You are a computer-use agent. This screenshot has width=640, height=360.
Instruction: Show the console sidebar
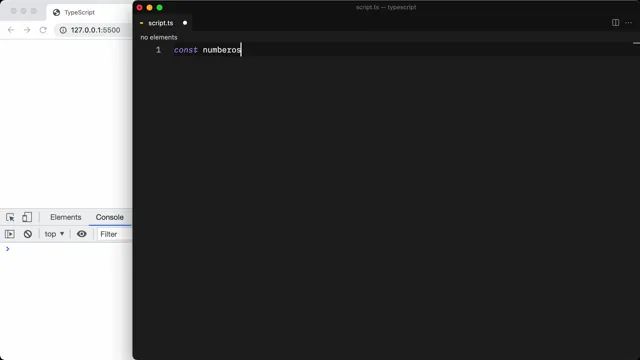(10, 234)
